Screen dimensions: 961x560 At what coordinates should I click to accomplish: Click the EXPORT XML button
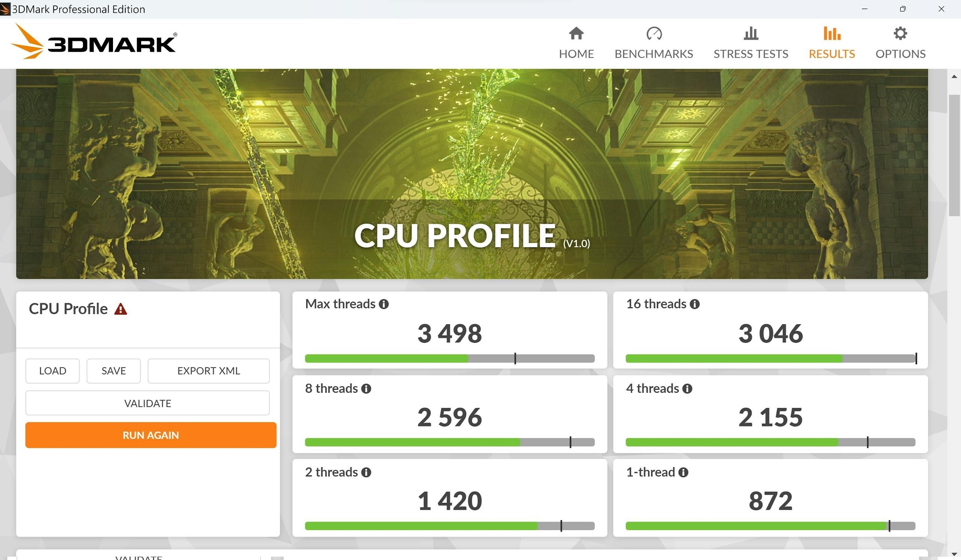(208, 370)
